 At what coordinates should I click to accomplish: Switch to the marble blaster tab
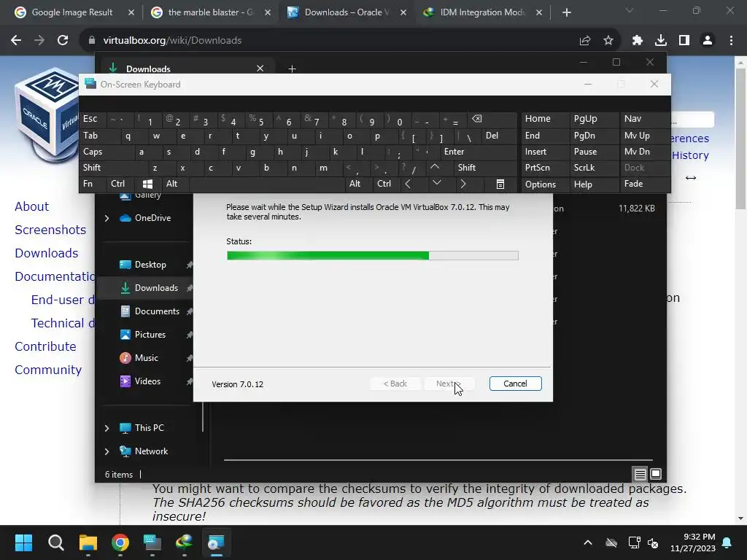(x=211, y=12)
